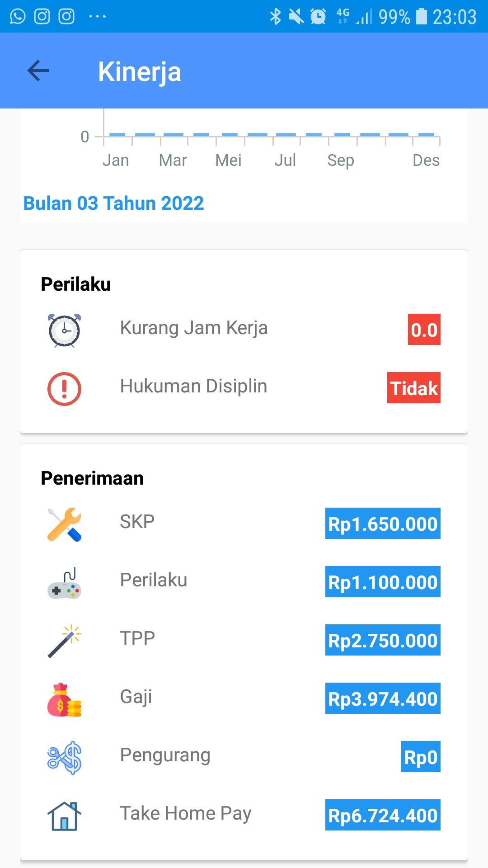Image resolution: width=488 pixels, height=868 pixels.
Task: Tap the red 0.0 value badge
Action: point(424,330)
